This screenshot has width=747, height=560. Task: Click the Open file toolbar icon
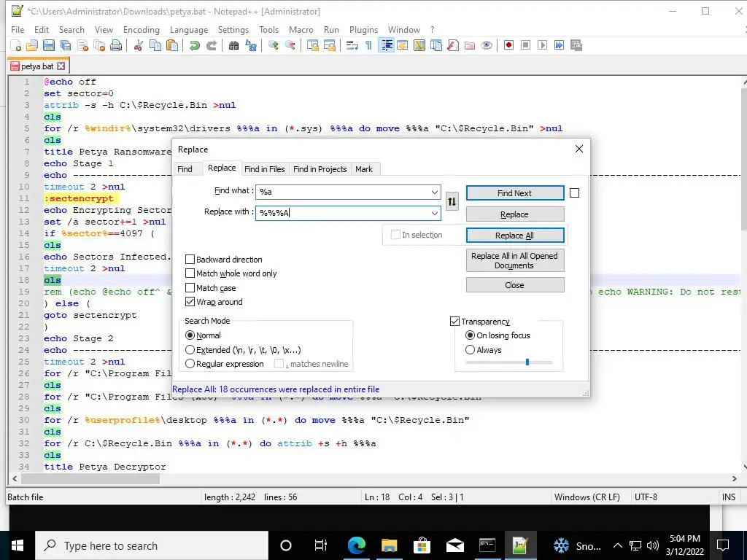coord(32,46)
